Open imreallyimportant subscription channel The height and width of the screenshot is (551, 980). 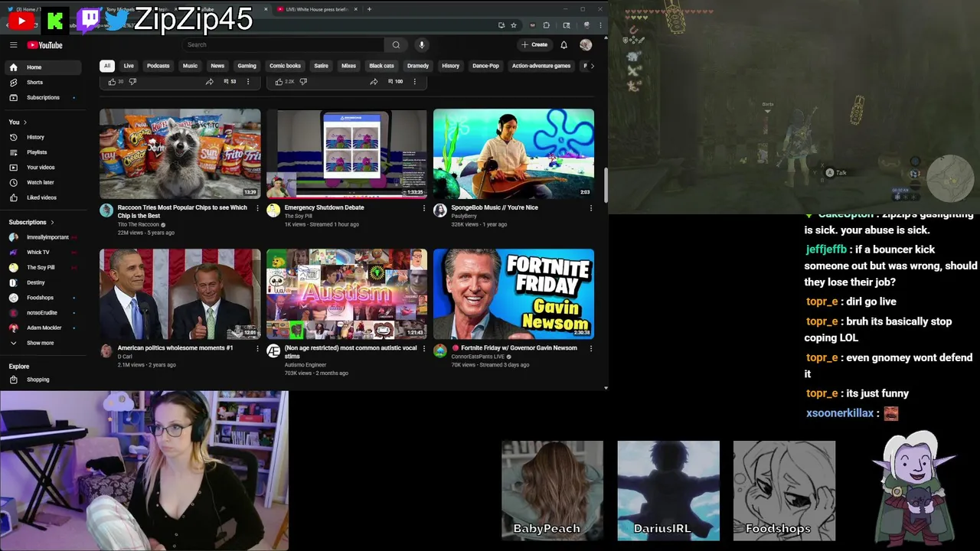(x=44, y=237)
